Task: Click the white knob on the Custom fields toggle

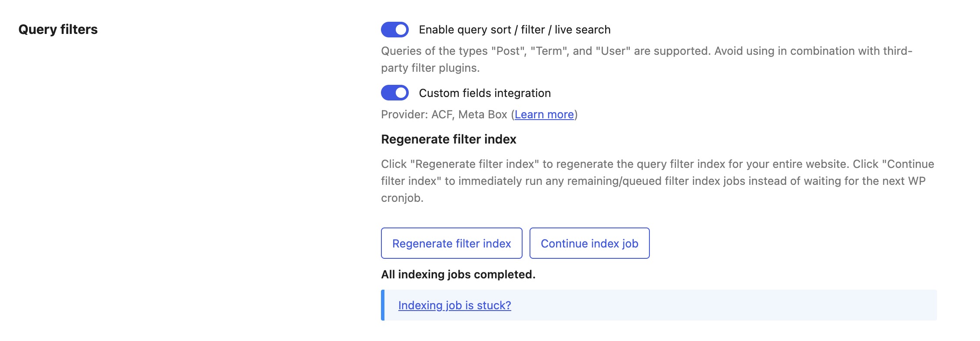Action: tap(401, 93)
